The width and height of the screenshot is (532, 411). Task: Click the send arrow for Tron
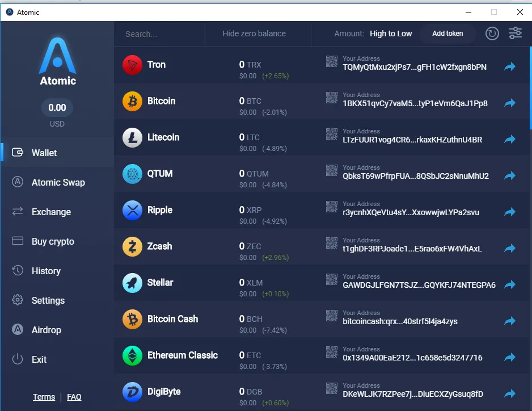pyautogui.click(x=510, y=66)
